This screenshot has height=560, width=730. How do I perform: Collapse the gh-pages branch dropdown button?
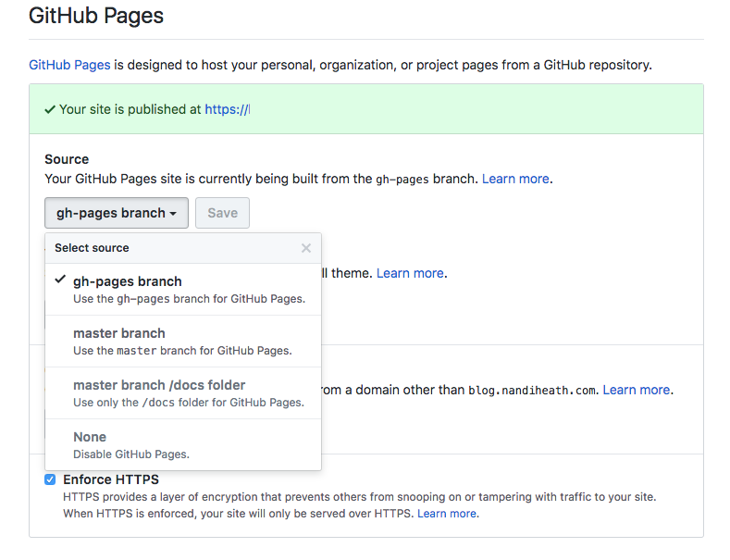(x=117, y=213)
